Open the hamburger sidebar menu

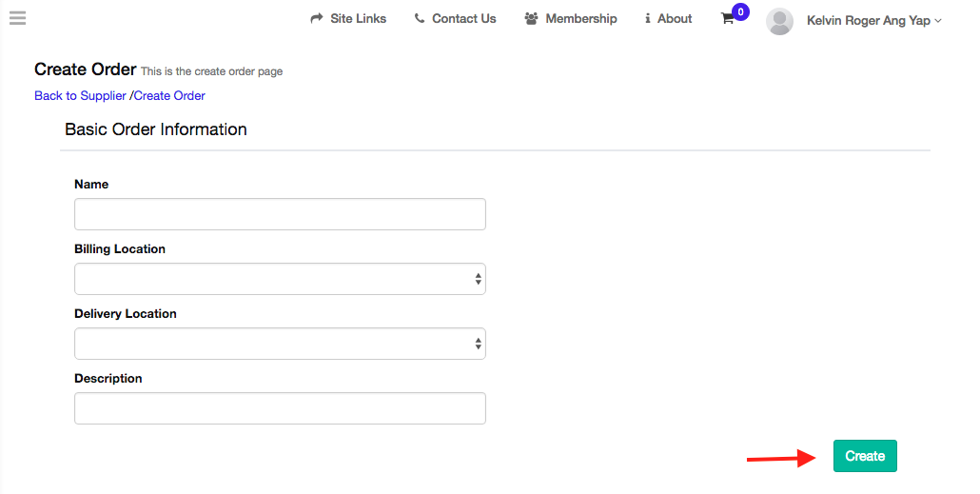(x=17, y=18)
